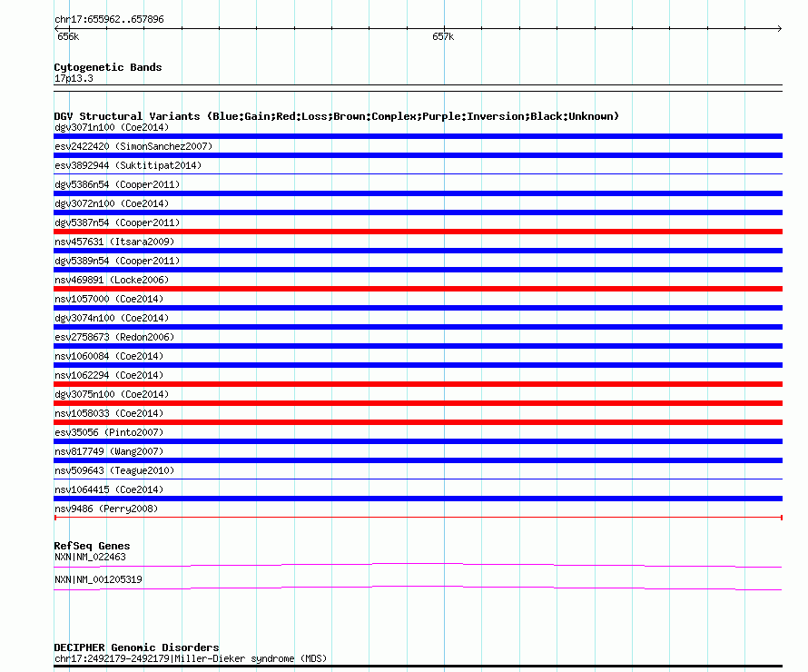Click the red loss bar under nsv1058033

point(418,422)
